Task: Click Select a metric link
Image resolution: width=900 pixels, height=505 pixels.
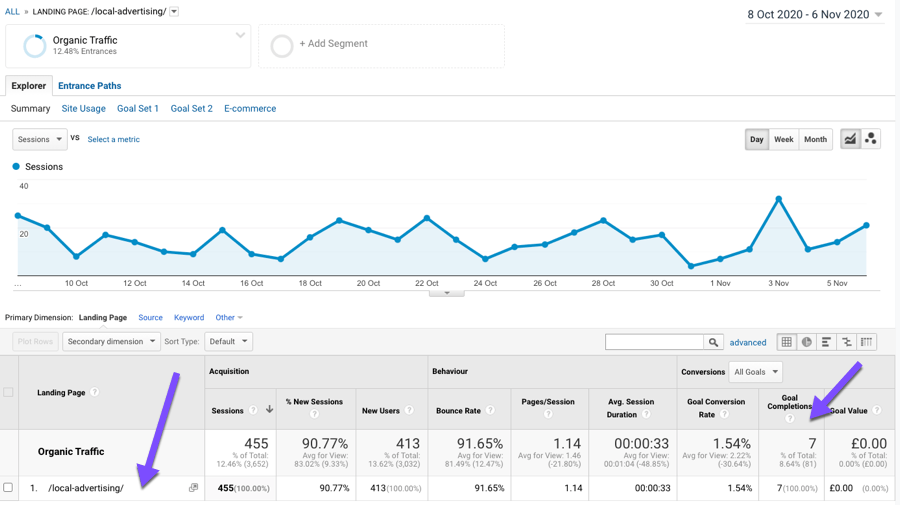Action: (x=113, y=139)
